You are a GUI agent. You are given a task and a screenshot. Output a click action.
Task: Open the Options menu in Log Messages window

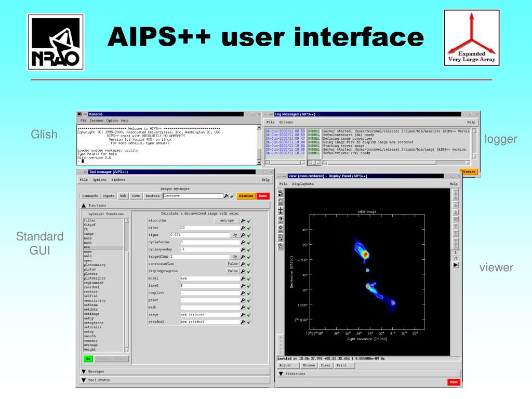coord(286,122)
